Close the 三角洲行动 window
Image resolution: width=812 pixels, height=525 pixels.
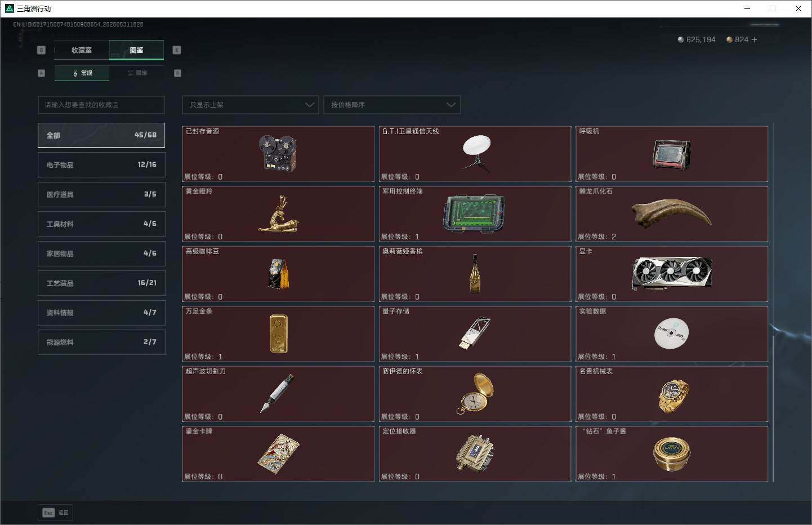point(798,8)
